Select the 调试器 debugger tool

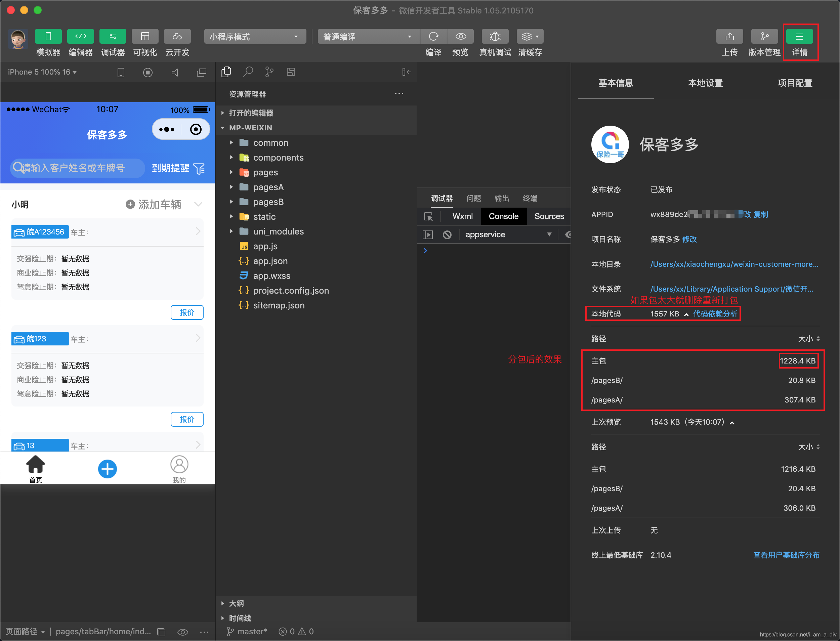[x=113, y=36]
